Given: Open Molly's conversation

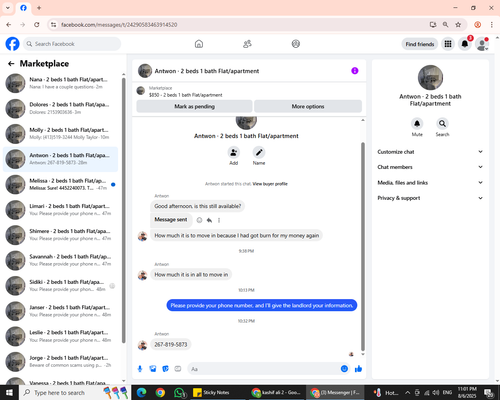Looking at the screenshot, I should coord(60,134).
